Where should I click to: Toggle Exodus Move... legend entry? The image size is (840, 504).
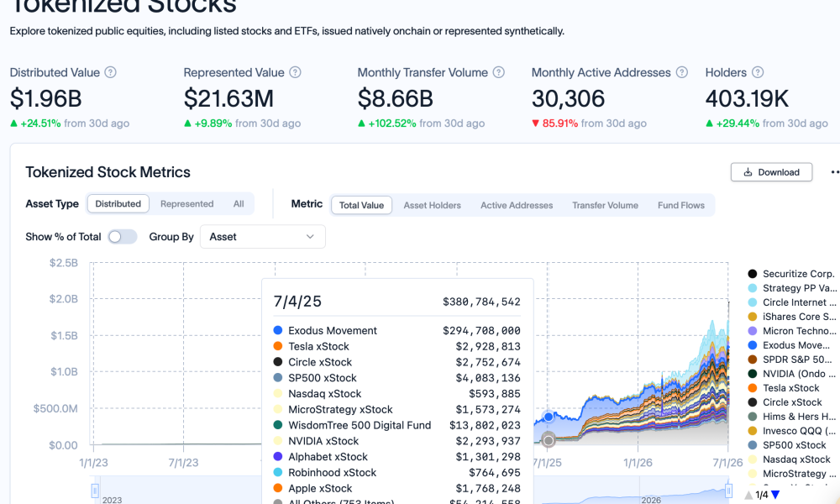[x=789, y=345]
